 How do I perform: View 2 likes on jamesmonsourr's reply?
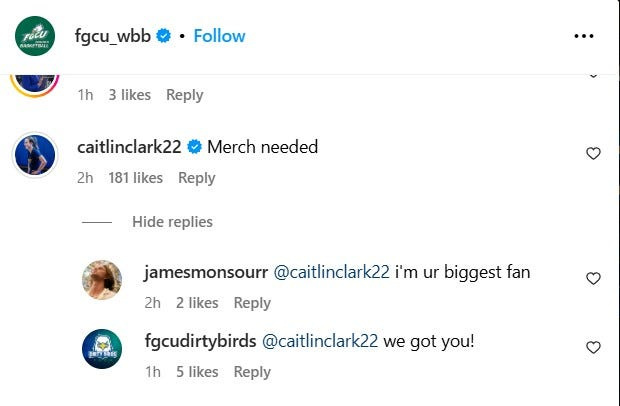(196, 303)
